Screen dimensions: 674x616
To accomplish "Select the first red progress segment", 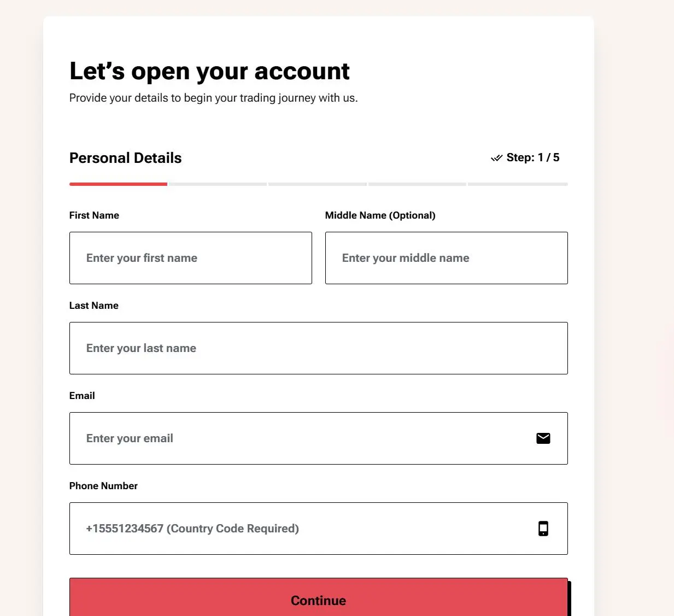I will 118,184.
